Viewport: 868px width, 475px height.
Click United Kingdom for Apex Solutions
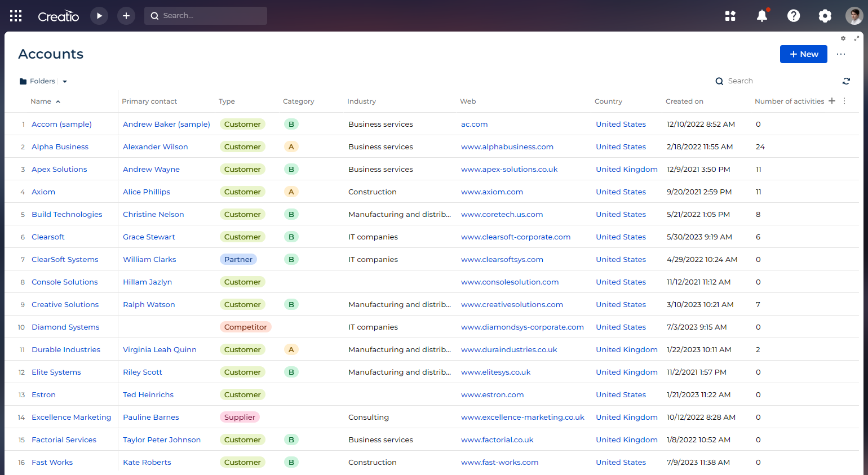[x=627, y=169]
